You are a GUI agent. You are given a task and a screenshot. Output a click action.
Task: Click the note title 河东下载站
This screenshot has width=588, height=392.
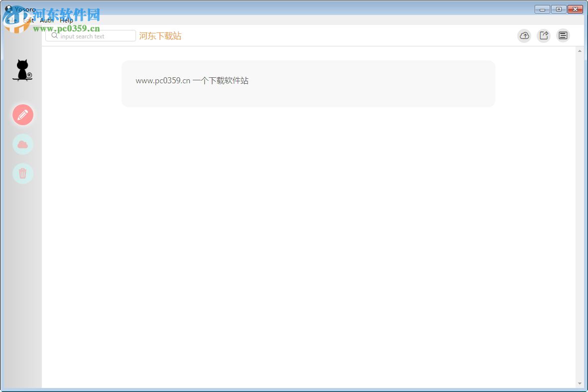tap(160, 36)
